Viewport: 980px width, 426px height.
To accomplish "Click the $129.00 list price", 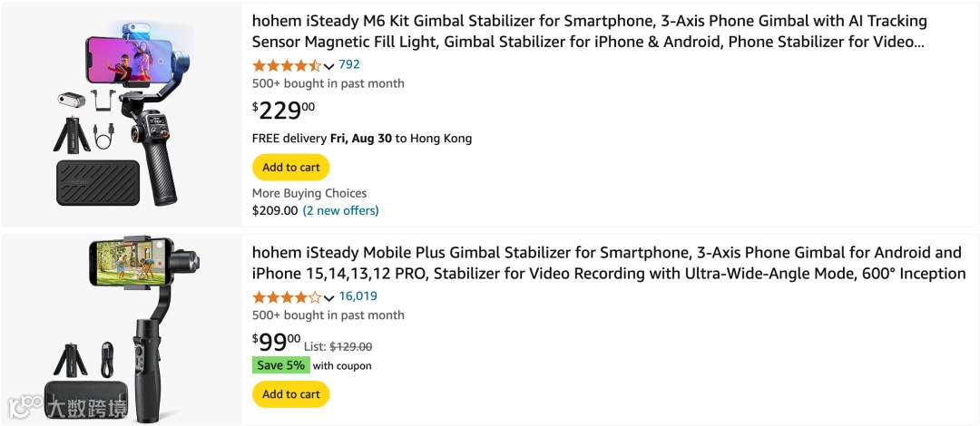I will 350,346.
